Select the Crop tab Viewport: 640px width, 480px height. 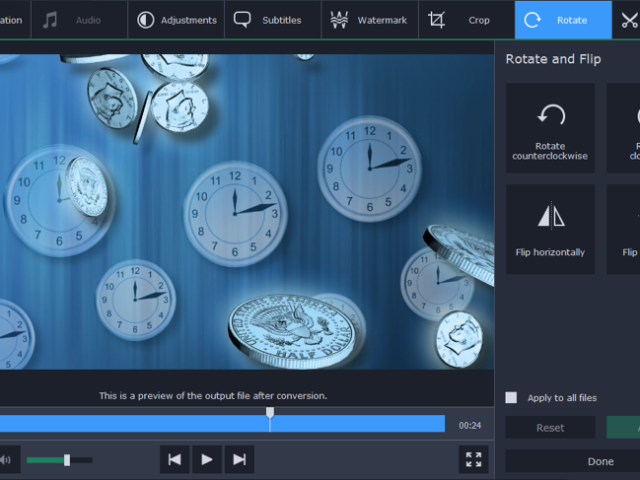pyautogui.click(x=467, y=20)
